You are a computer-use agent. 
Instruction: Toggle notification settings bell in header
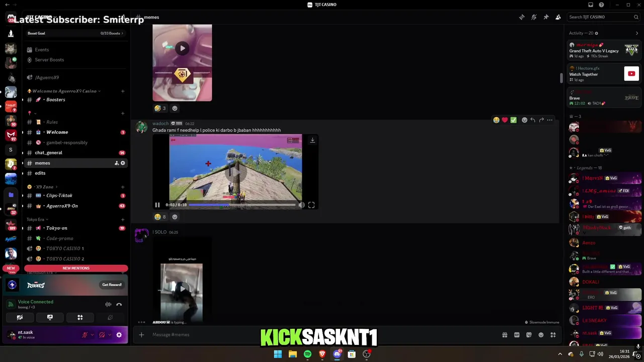[x=534, y=17]
